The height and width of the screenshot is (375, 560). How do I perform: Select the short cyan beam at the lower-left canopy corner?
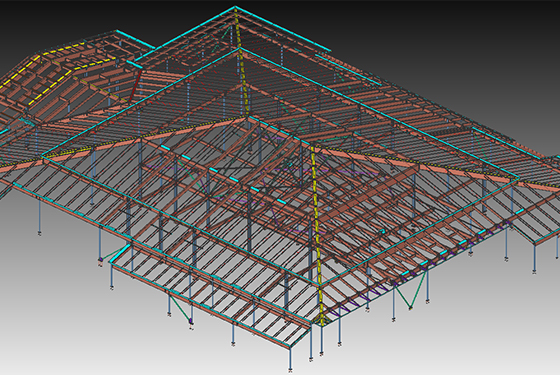tap(120, 254)
